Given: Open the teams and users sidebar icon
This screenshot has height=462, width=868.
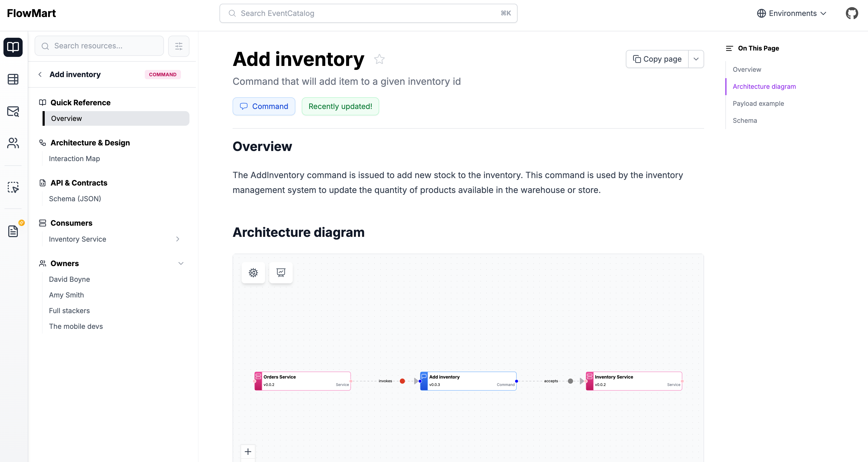Looking at the screenshot, I should (13, 143).
